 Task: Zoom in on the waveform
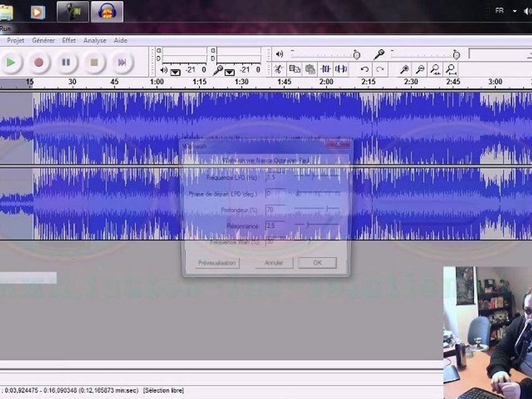tap(404, 70)
